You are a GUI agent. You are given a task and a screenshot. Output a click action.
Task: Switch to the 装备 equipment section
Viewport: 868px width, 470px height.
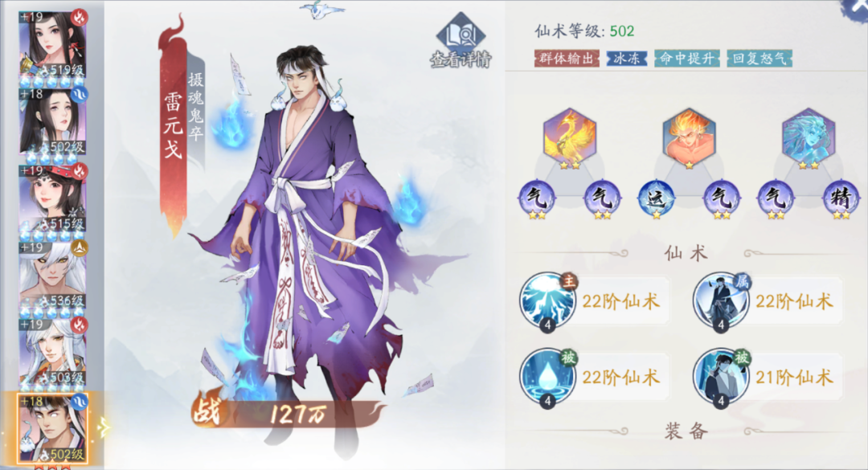686,431
